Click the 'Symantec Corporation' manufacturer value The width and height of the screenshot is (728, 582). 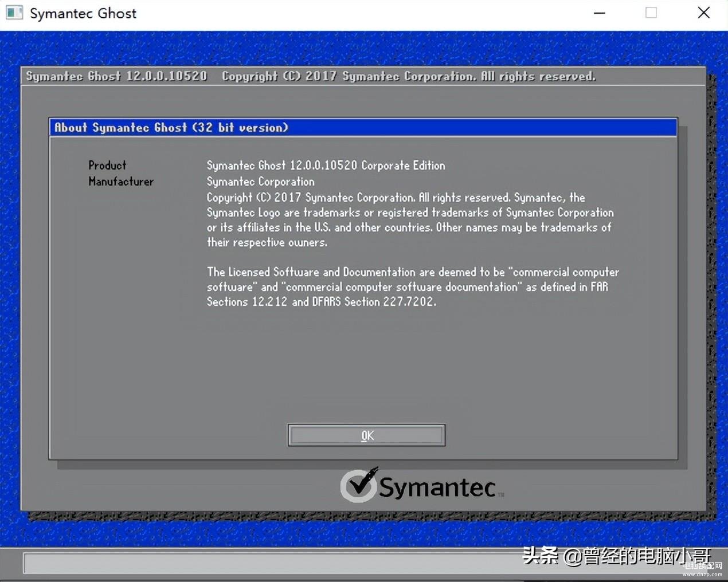click(x=260, y=182)
